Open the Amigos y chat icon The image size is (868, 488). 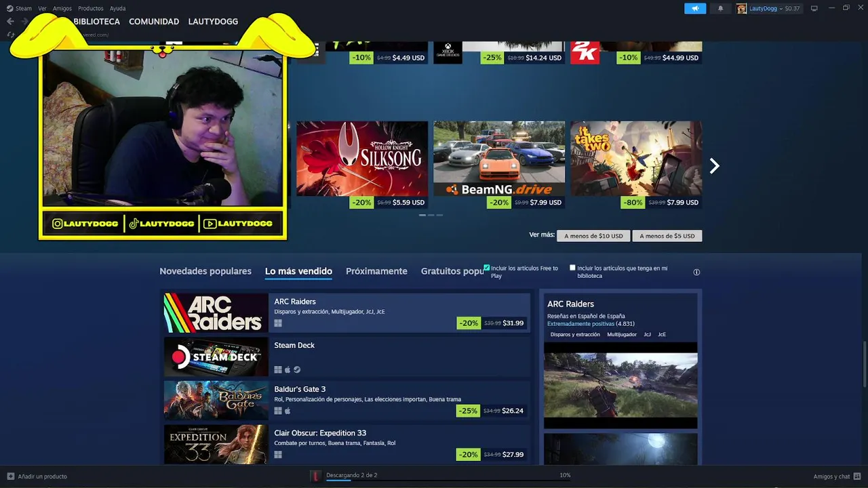coord(857,476)
